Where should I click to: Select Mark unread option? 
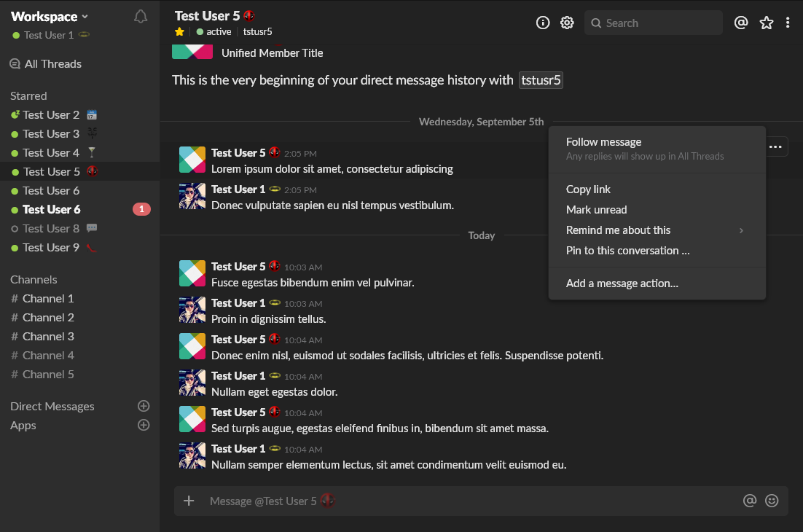tap(596, 209)
